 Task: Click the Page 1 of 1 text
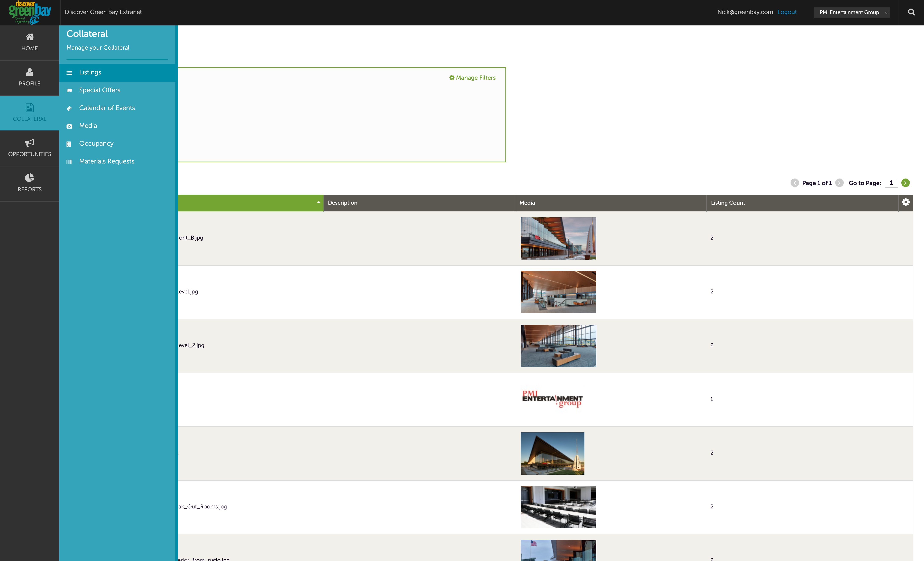[x=817, y=183]
